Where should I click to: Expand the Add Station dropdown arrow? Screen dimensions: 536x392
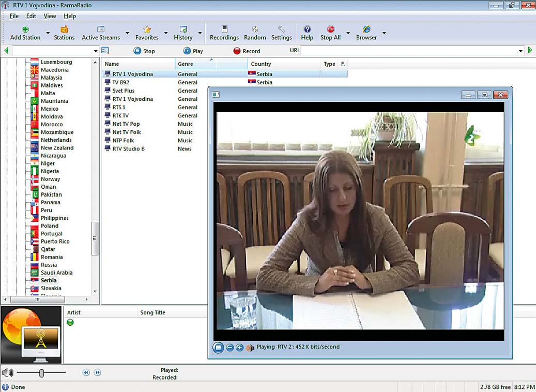[48, 33]
